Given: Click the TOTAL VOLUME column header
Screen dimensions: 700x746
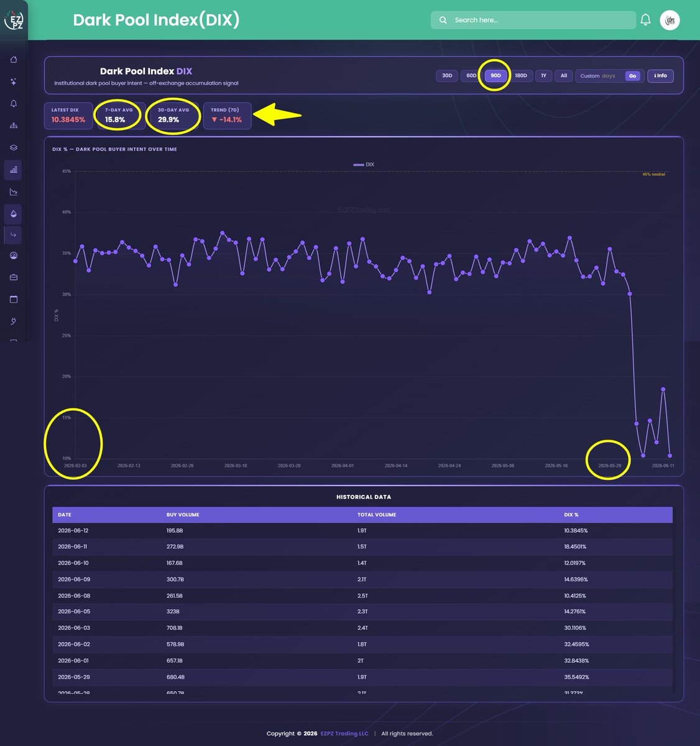Looking at the screenshot, I should click(377, 515).
